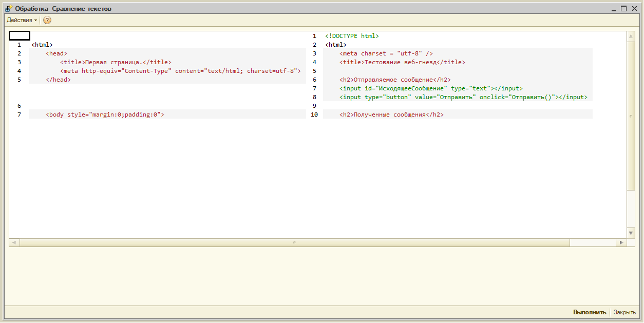Click vertical scrollbar up arrow
This screenshot has height=323, width=644.
pyautogui.click(x=631, y=36)
